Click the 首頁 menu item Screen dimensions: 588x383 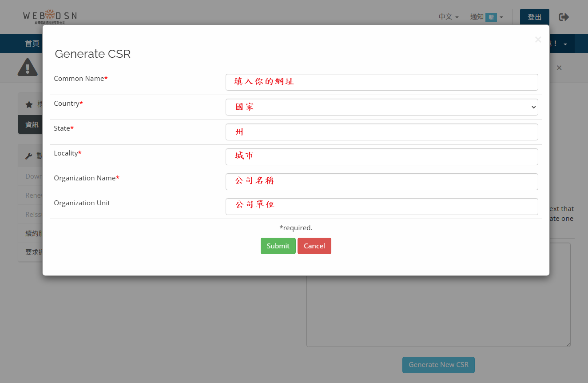32,44
